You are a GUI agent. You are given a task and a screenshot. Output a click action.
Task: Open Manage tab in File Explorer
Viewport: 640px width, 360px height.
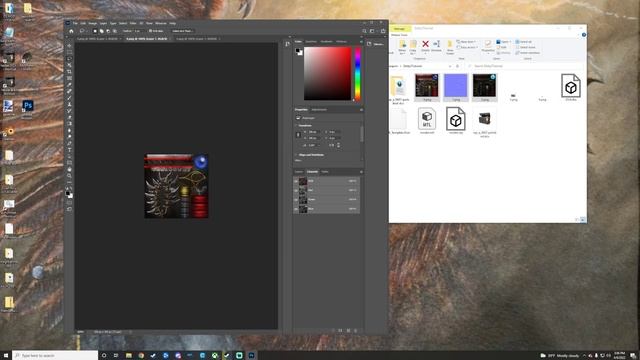pyautogui.click(x=400, y=29)
